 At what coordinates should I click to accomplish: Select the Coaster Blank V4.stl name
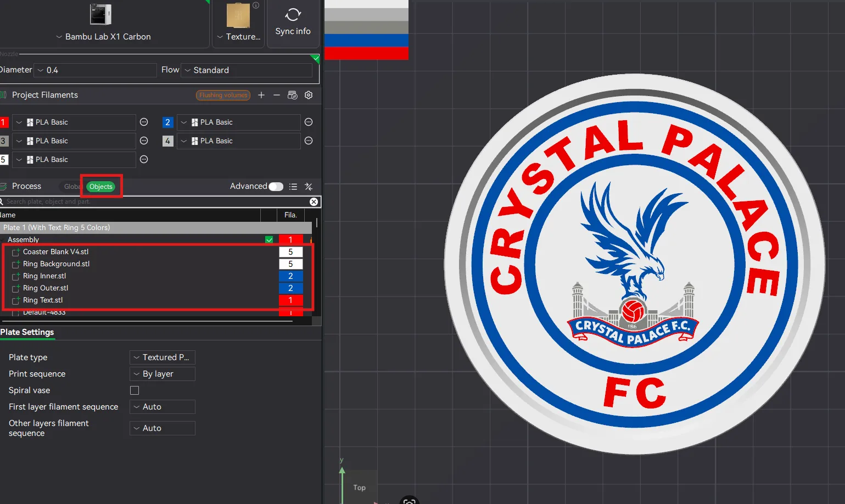click(55, 252)
